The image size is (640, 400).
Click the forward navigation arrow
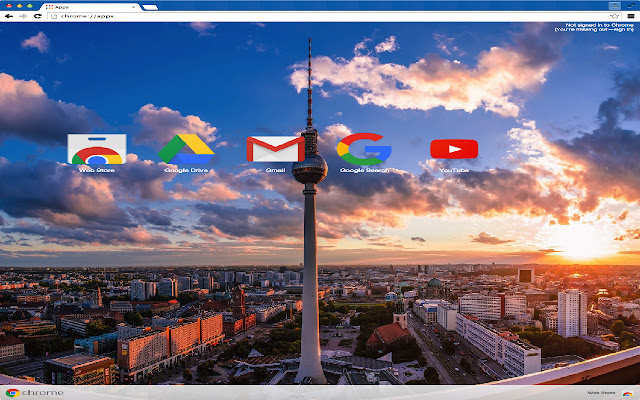click(x=23, y=16)
